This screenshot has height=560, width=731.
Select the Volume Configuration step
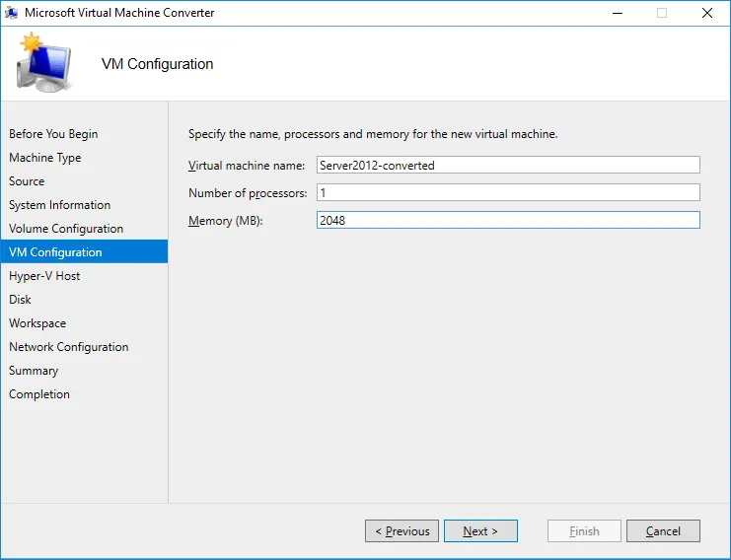pos(66,229)
